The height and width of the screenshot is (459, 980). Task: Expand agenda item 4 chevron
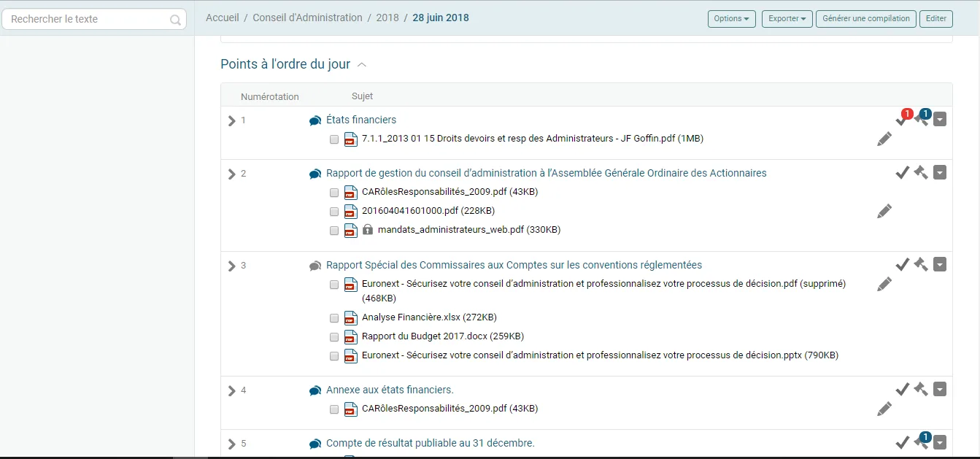pos(232,390)
